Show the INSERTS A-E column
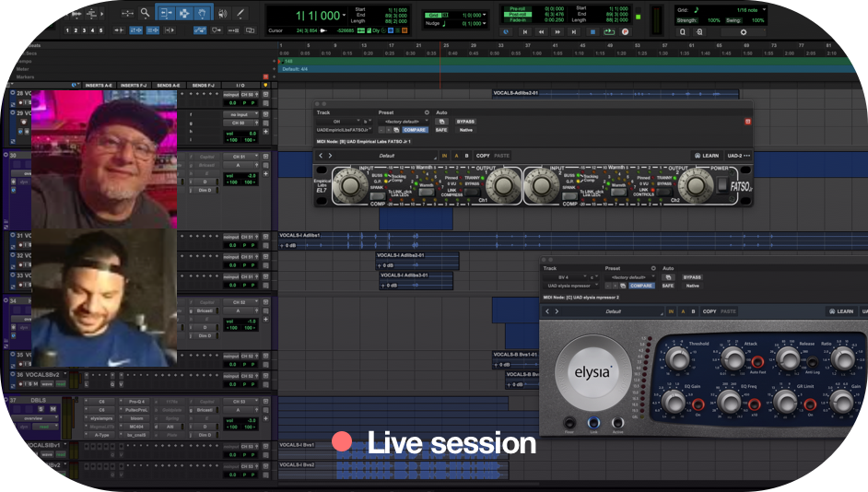The height and width of the screenshot is (492, 868). tap(99, 86)
